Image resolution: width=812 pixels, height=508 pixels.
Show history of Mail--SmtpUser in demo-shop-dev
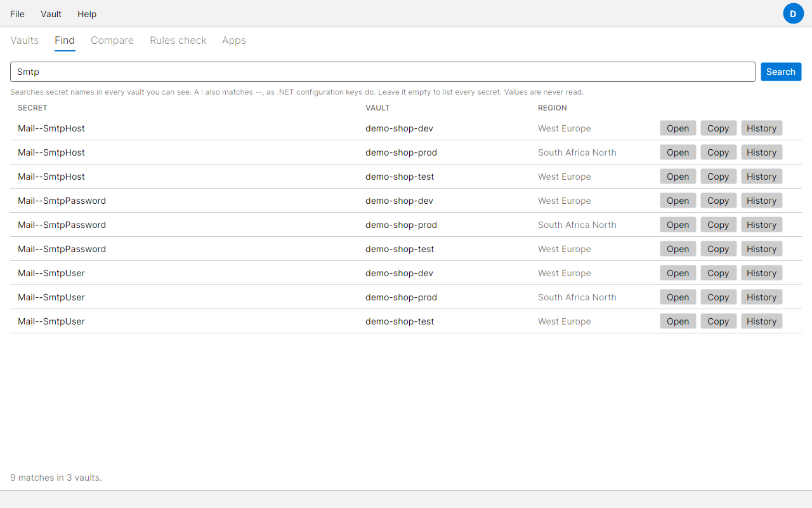pos(761,273)
